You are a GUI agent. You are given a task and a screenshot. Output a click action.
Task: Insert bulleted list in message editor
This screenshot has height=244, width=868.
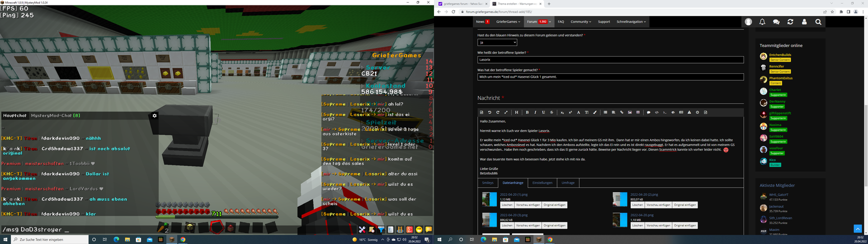pyautogui.click(x=605, y=112)
